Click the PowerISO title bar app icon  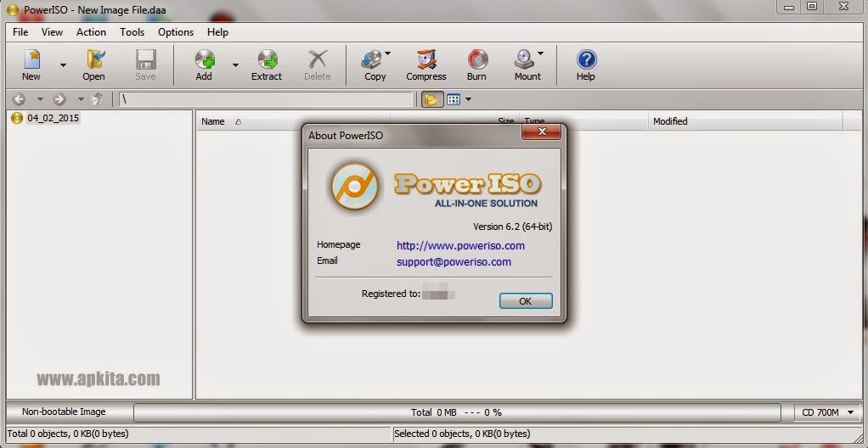click(x=12, y=9)
